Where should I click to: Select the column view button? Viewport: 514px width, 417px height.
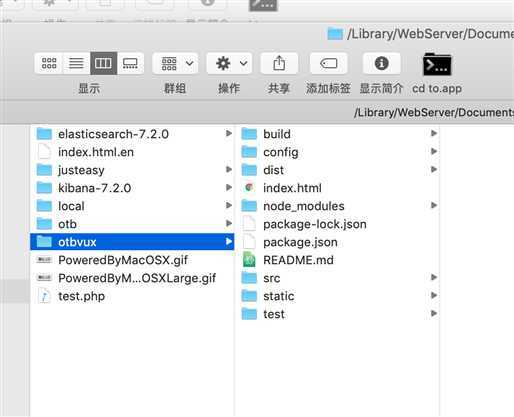pos(103,63)
